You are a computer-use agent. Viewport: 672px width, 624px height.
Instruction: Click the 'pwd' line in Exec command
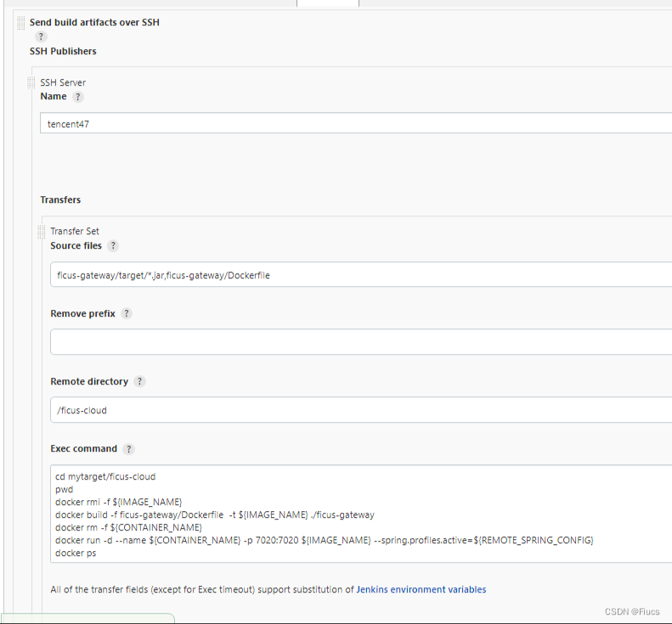pos(64,490)
